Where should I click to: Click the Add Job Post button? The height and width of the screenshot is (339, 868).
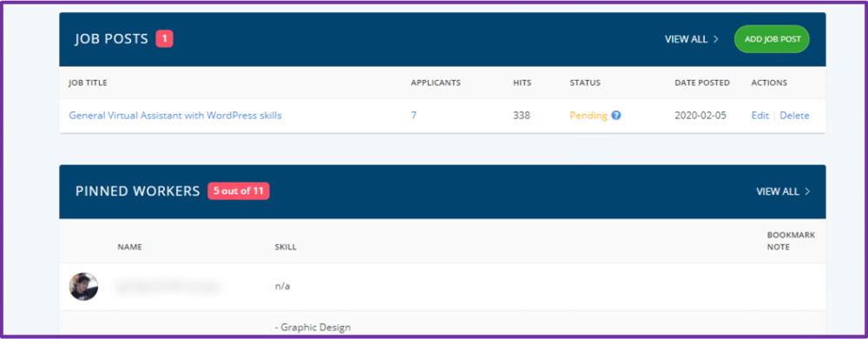coord(772,39)
